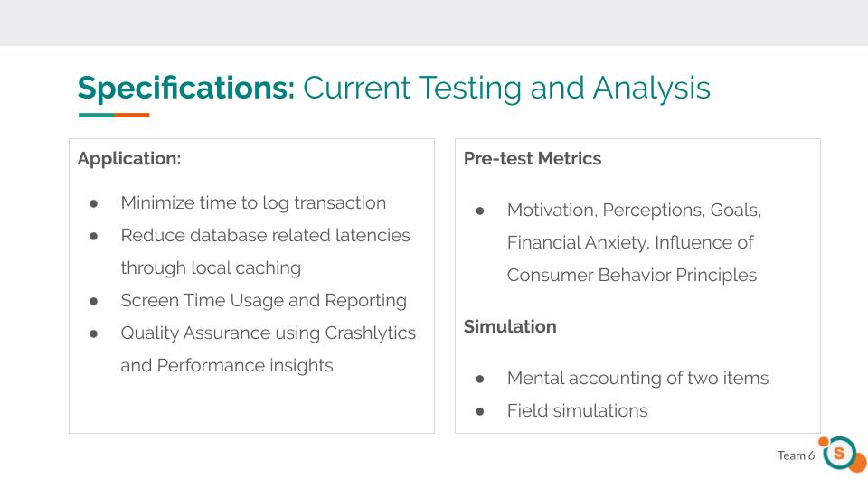The image size is (868, 488).
Task: Select the through local caching text
Action: click(211, 267)
